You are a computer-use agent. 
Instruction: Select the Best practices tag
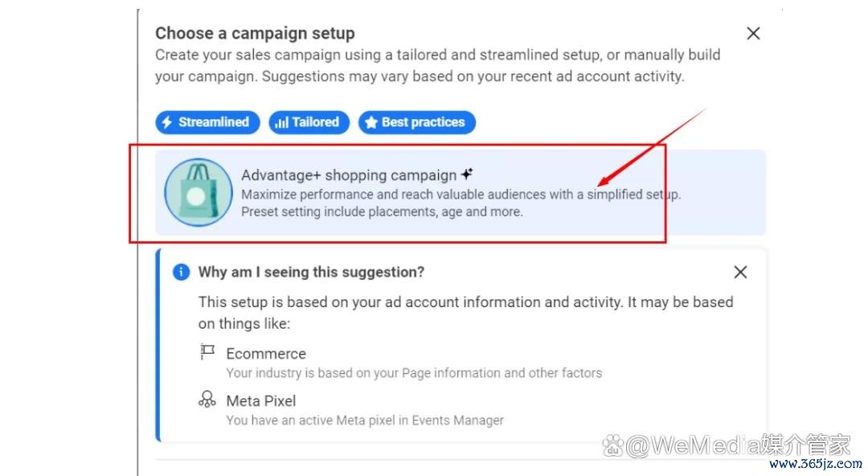pos(417,122)
